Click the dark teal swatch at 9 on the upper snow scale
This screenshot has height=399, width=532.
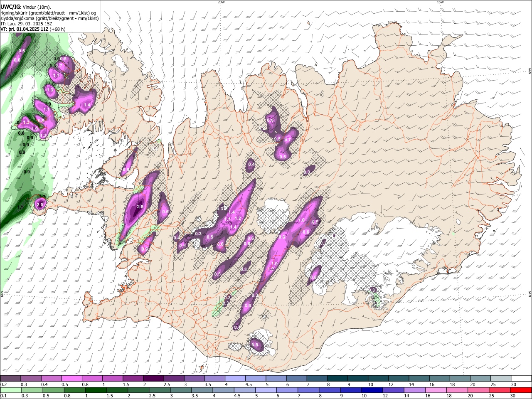point(358,379)
